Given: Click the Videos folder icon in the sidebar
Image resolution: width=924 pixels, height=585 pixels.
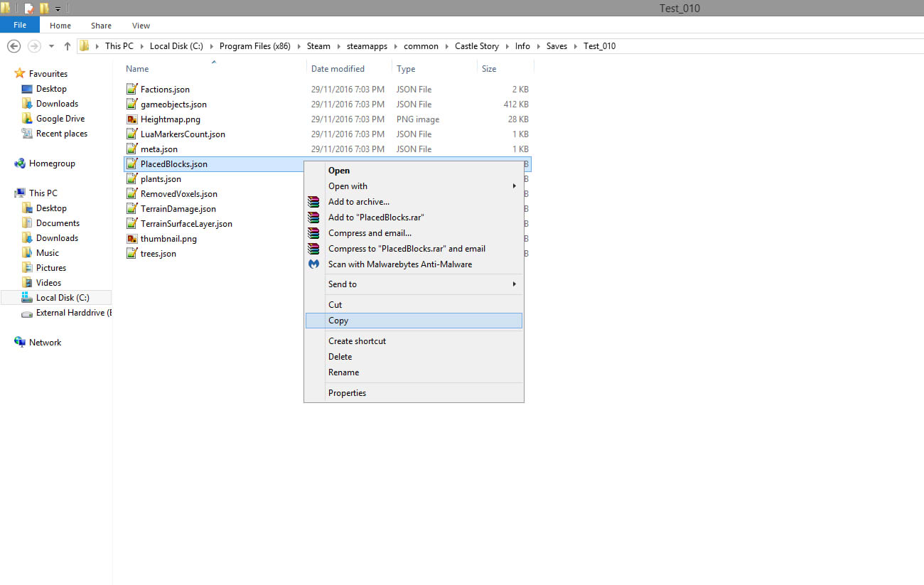Looking at the screenshot, I should tap(27, 283).
